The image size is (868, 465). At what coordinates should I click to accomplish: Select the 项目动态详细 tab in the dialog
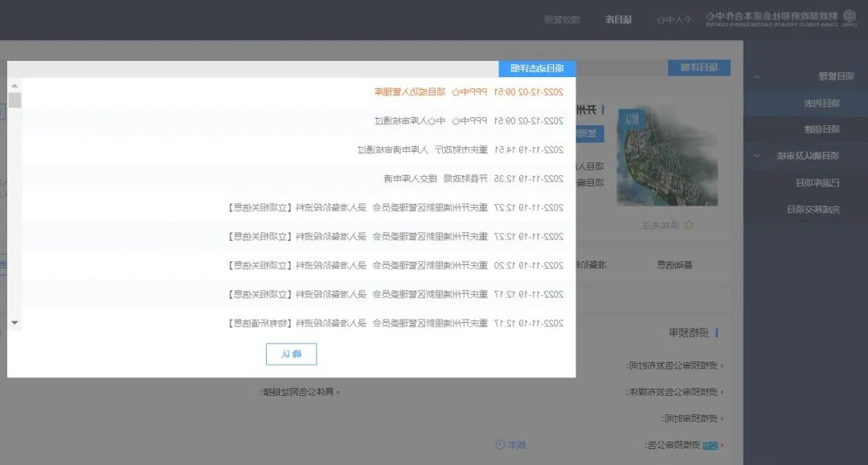537,68
